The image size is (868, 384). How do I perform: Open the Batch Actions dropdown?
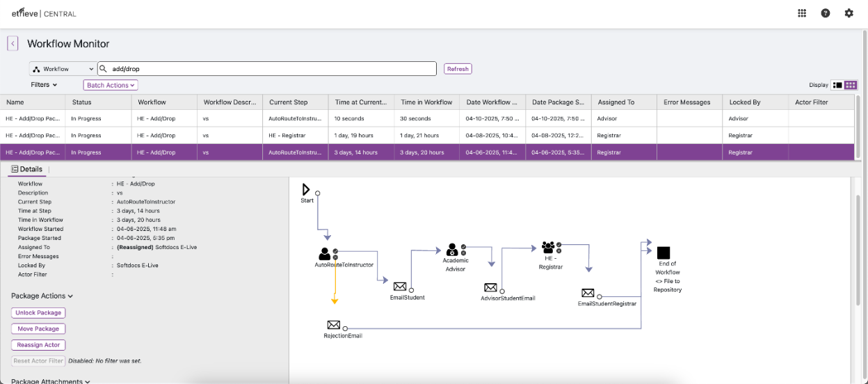(111, 85)
